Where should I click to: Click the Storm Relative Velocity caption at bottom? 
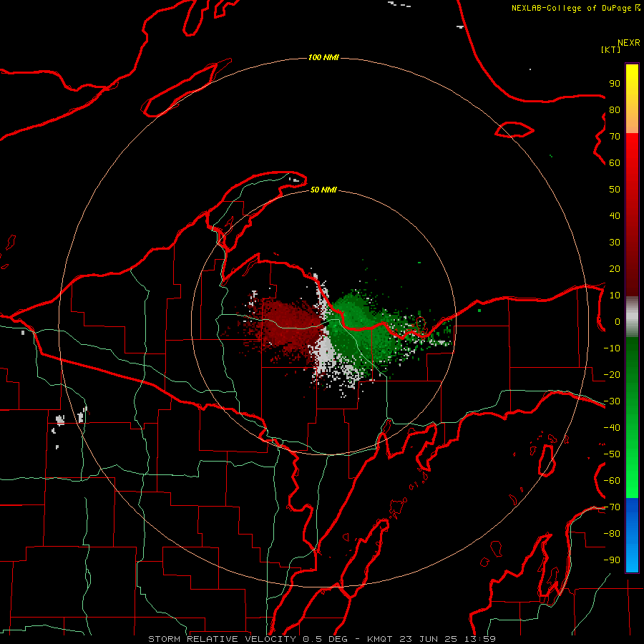[321, 639]
